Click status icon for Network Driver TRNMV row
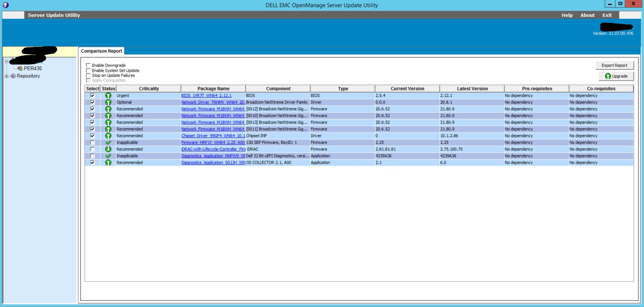This screenshot has height=307, width=644. pos(108,102)
